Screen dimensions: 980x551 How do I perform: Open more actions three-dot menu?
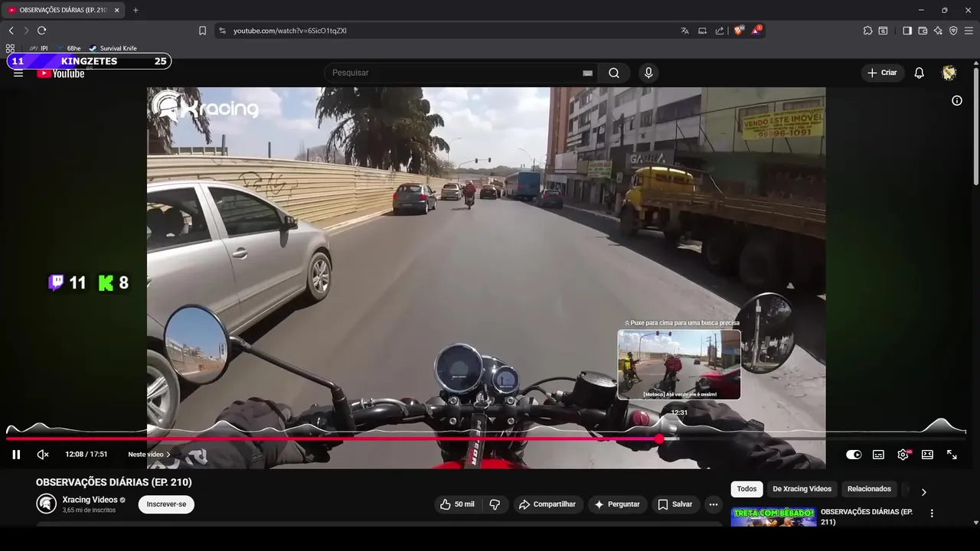pos(714,504)
